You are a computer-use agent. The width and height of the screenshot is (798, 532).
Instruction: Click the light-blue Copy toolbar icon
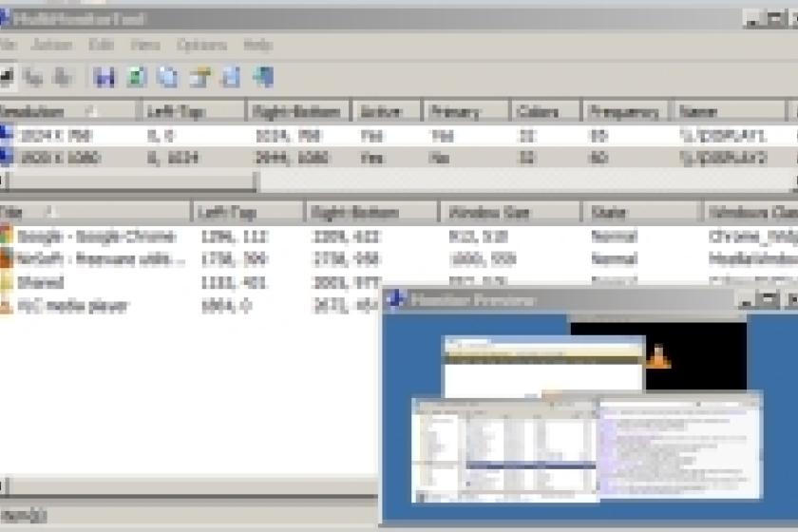[x=167, y=77]
